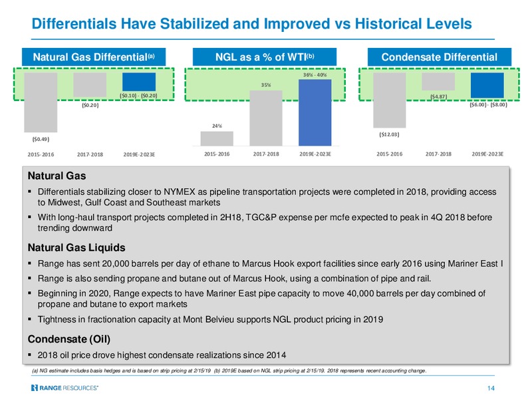
Task: Click the 24% NGL bar label
Action: (x=217, y=126)
